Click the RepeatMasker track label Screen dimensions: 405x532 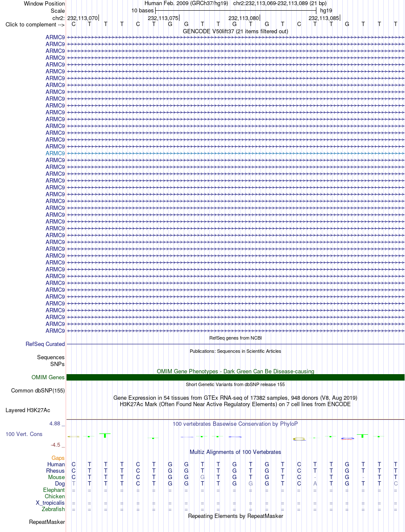[47, 522]
